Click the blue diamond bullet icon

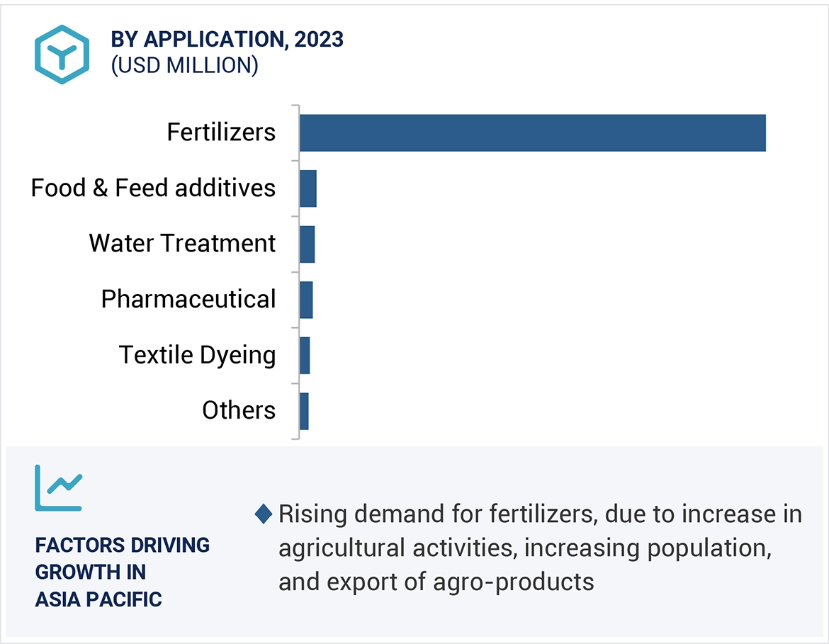tap(263, 514)
